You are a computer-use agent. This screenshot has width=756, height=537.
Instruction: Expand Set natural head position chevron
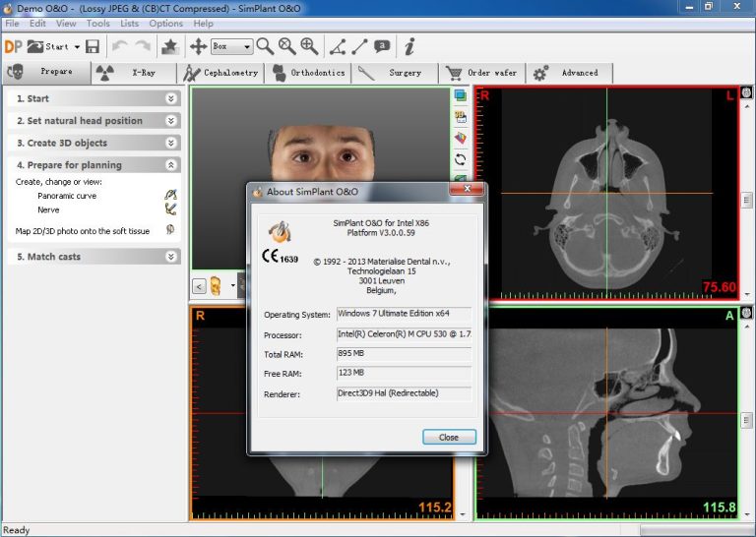170,120
